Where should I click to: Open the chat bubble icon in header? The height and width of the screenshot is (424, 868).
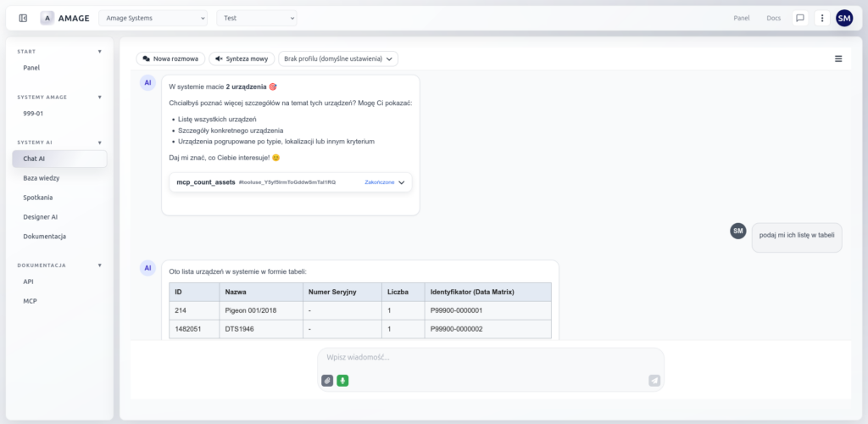(x=799, y=18)
